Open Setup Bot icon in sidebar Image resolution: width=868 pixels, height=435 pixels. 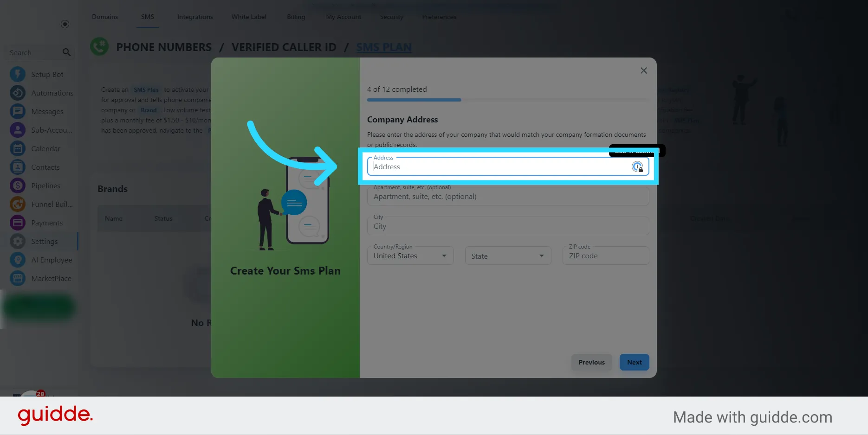(x=18, y=74)
